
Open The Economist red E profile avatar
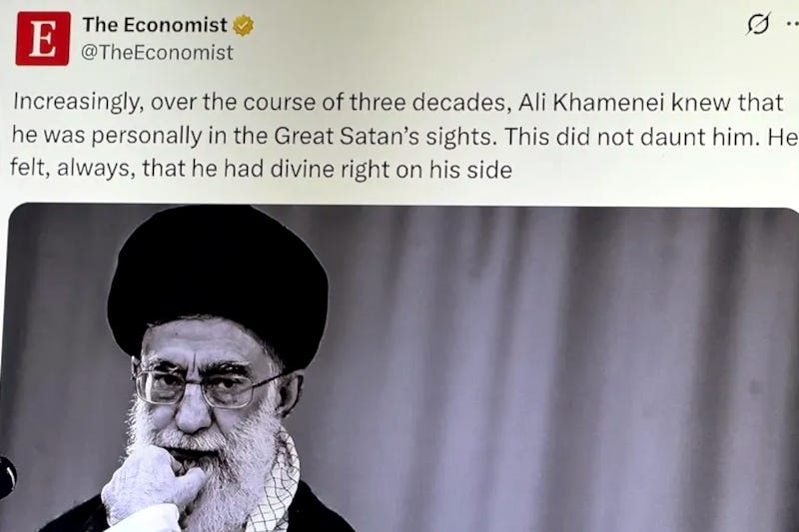pyautogui.click(x=43, y=39)
